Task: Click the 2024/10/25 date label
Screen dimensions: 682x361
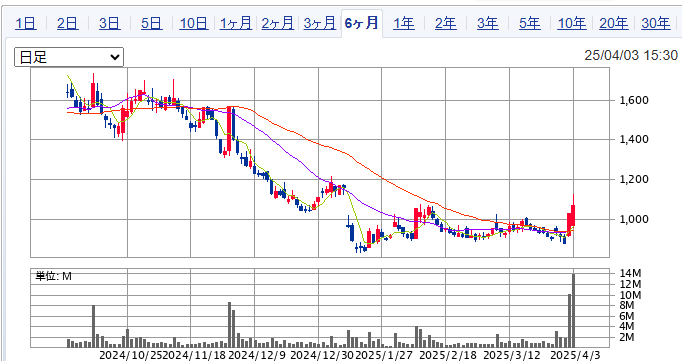Action: (130, 355)
